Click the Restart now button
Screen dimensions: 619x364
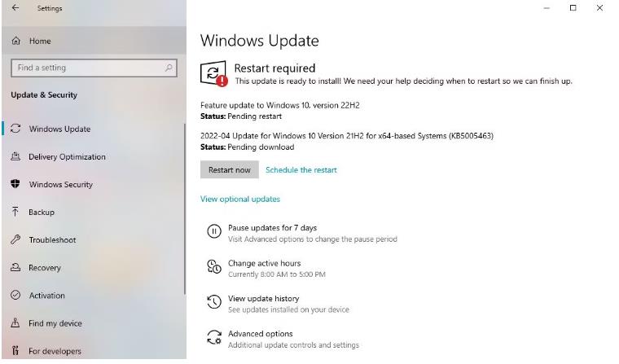pyautogui.click(x=230, y=169)
